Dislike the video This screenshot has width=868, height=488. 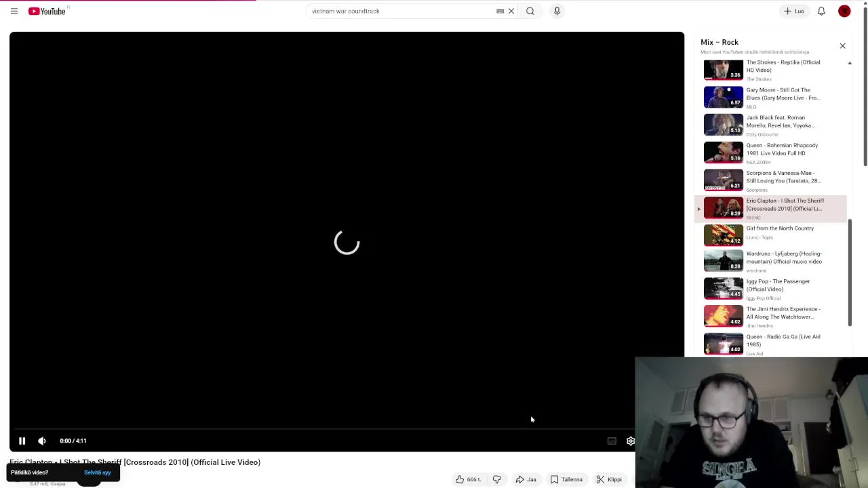(496, 479)
